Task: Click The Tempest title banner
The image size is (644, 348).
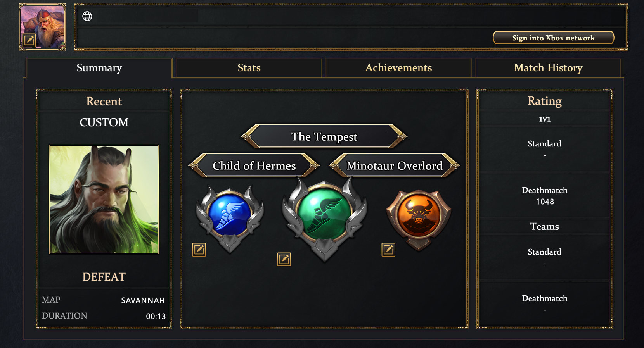Action: pos(324,137)
